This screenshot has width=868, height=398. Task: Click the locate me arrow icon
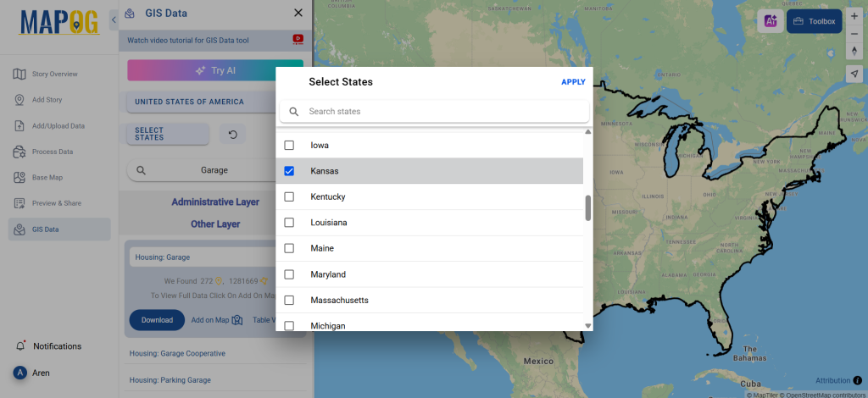pyautogui.click(x=854, y=74)
